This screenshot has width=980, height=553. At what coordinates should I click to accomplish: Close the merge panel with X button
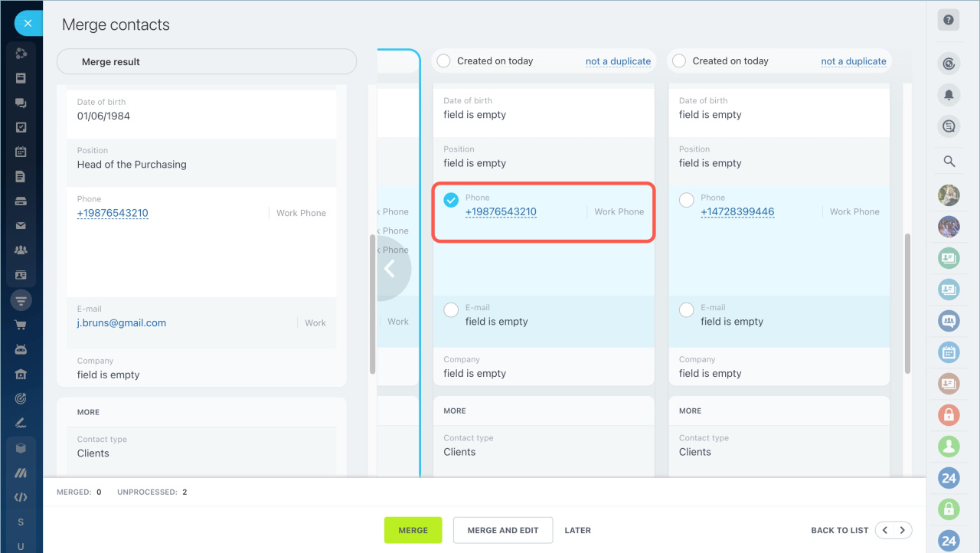coord(28,24)
